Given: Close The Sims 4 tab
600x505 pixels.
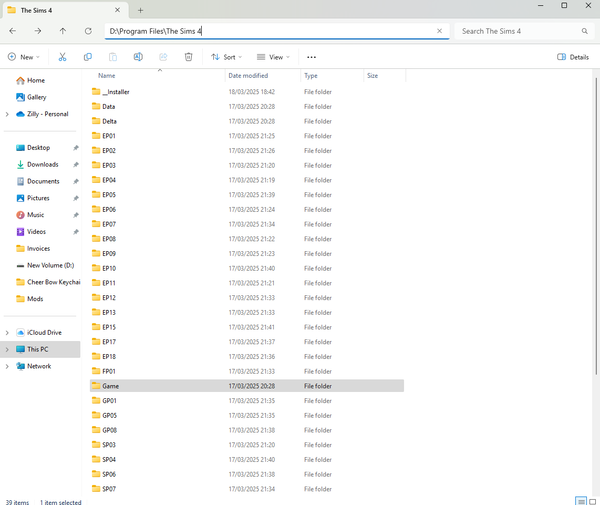Looking at the screenshot, I should [x=117, y=10].
